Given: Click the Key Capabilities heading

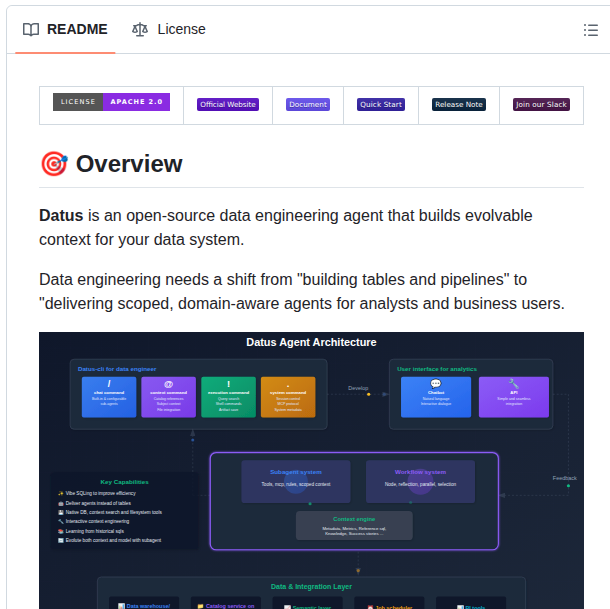Looking at the screenshot, I should pos(124,482).
